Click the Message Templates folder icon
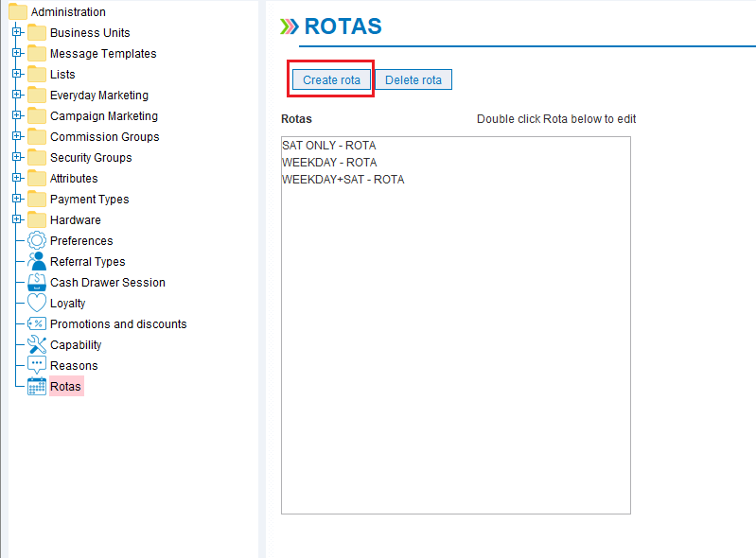The image size is (756, 558). pyautogui.click(x=37, y=54)
